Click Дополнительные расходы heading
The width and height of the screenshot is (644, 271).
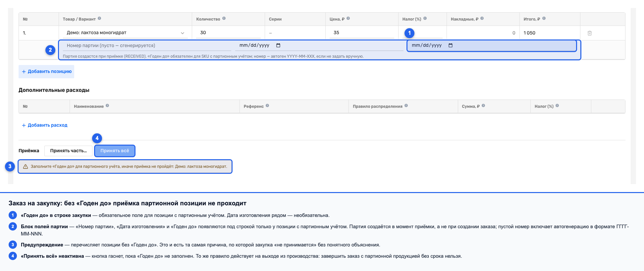(54, 90)
